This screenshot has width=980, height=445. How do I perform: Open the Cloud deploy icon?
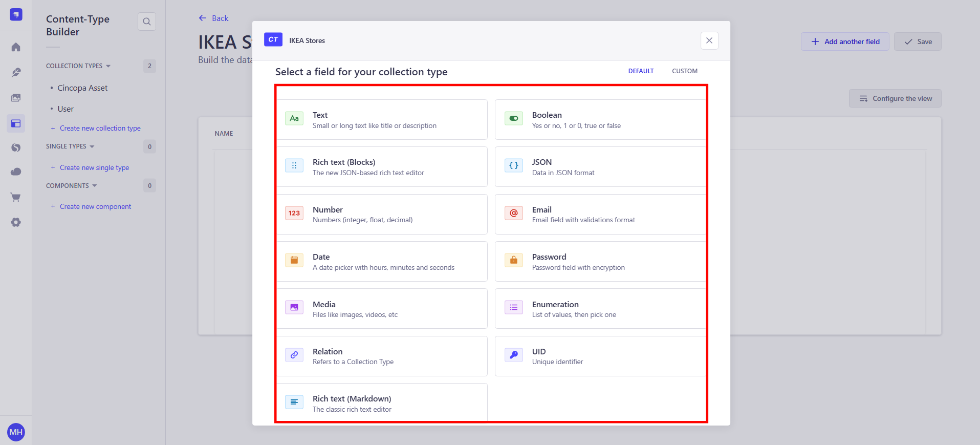(x=16, y=172)
